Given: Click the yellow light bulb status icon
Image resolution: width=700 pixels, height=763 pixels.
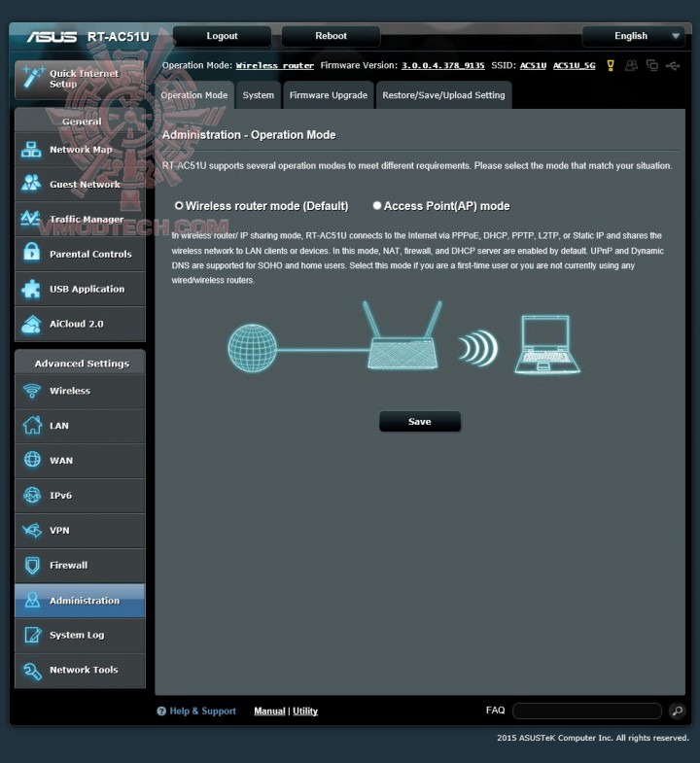Looking at the screenshot, I should [x=611, y=65].
